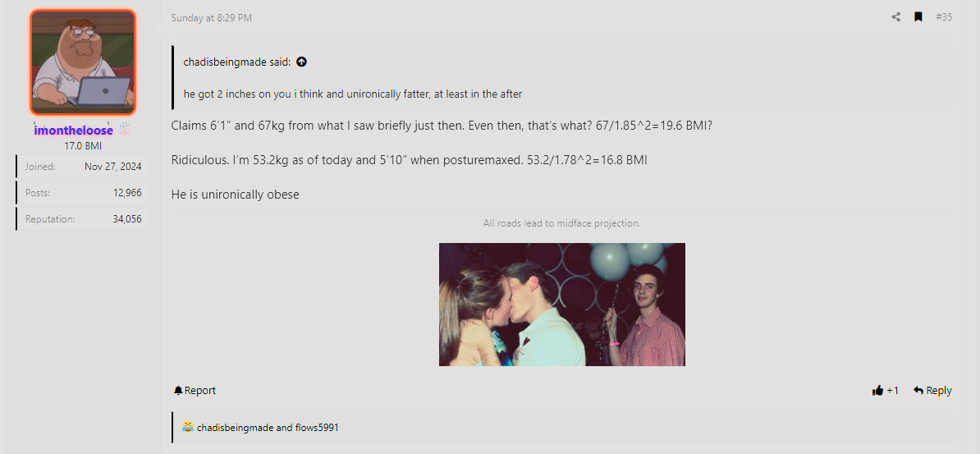Open the #35 post permalink
Image resolution: width=980 pixels, height=454 pixels.
[944, 17]
